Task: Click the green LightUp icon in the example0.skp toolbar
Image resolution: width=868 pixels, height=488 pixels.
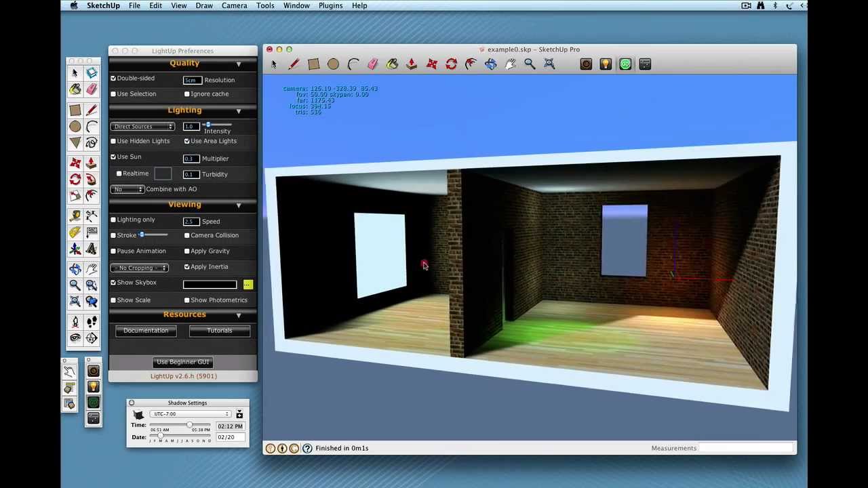Action: click(x=625, y=64)
